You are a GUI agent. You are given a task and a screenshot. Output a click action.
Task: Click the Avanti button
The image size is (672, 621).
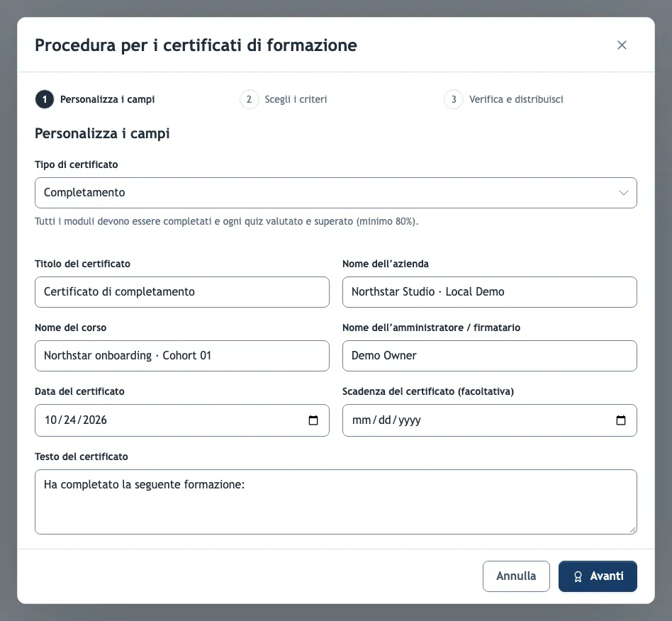coord(598,576)
